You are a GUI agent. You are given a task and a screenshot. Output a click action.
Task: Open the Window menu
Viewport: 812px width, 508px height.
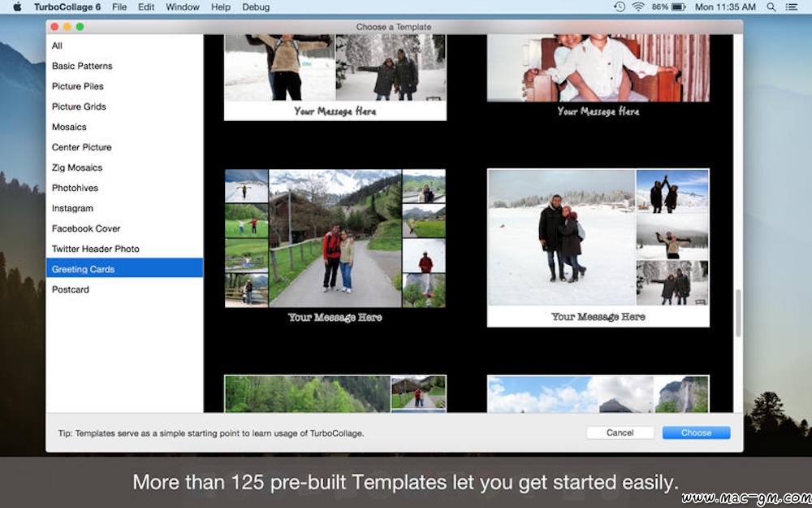[x=183, y=7]
